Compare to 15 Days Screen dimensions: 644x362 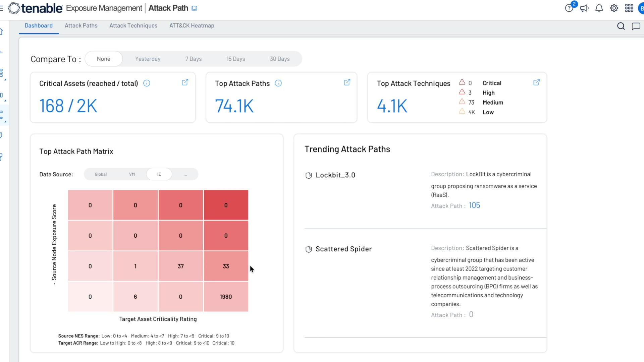[x=236, y=59]
